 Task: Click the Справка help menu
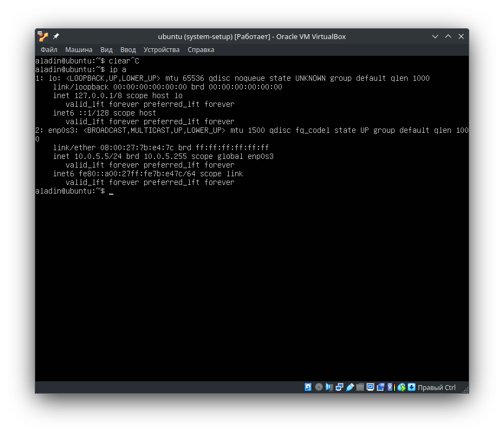click(201, 50)
